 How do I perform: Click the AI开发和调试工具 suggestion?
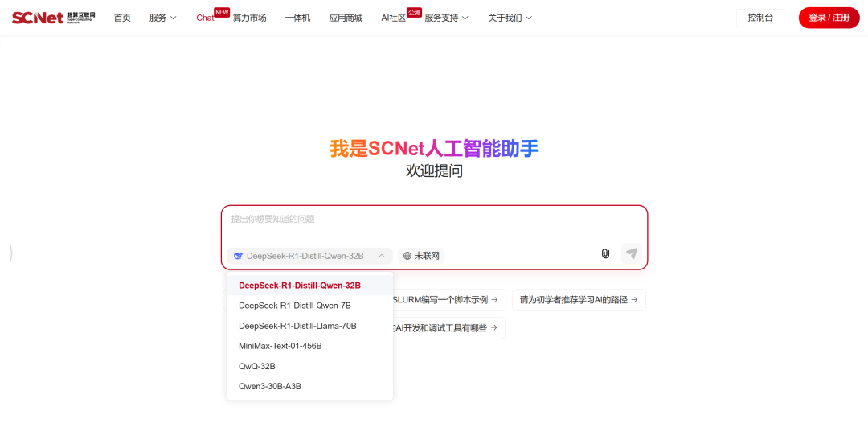point(449,328)
